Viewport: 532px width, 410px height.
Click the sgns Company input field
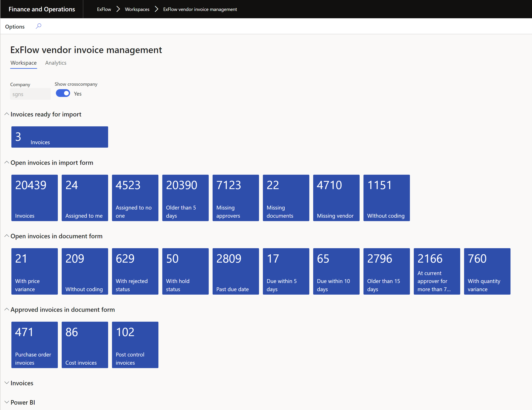pos(30,94)
